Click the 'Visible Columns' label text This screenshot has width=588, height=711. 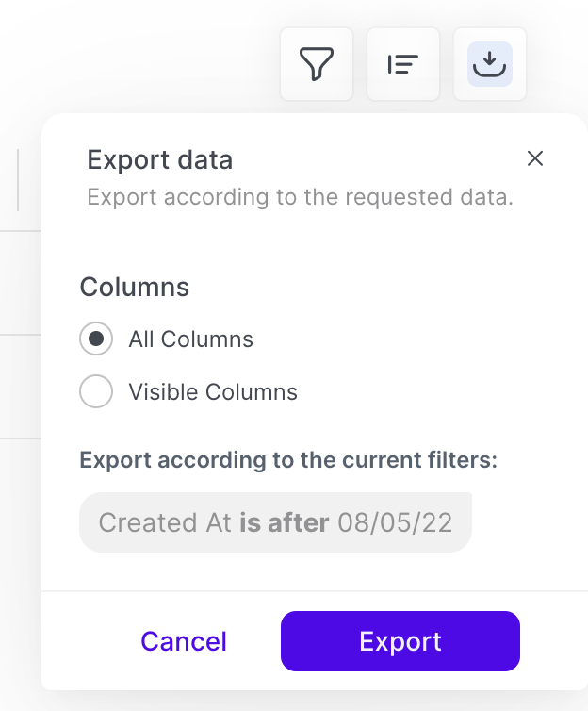click(213, 391)
